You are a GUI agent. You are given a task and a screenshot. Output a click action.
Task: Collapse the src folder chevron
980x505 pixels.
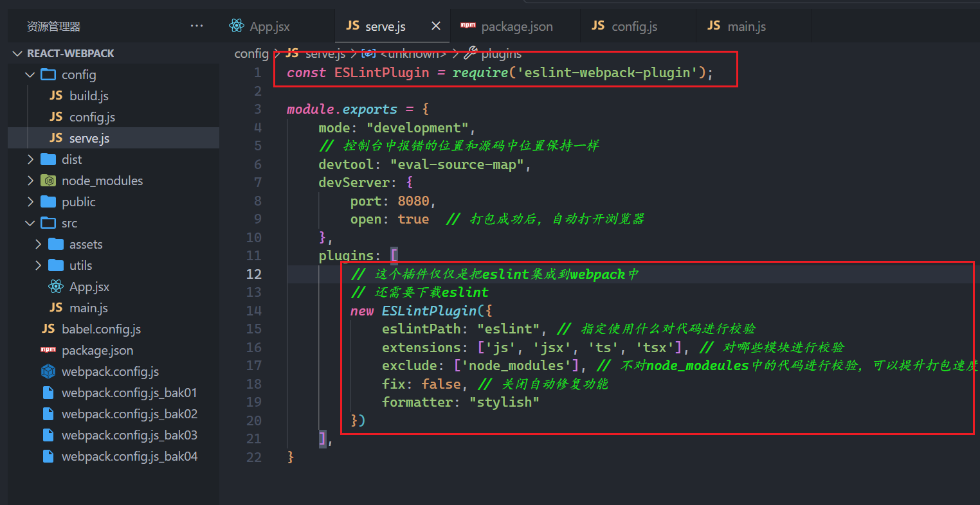tap(30, 223)
